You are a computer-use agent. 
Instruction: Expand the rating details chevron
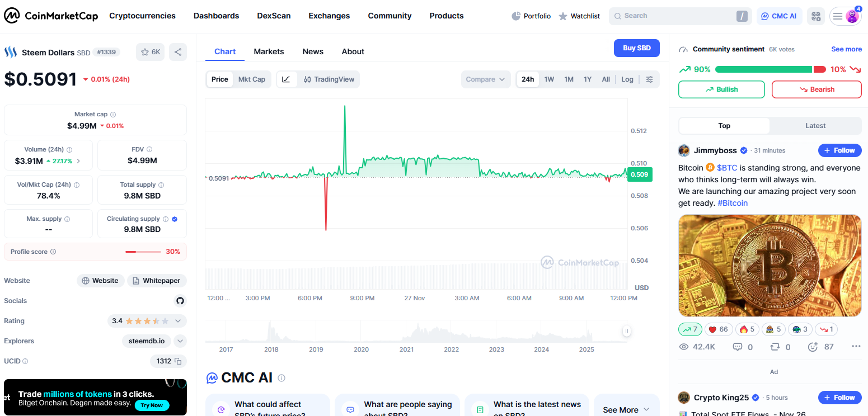(x=178, y=321)
